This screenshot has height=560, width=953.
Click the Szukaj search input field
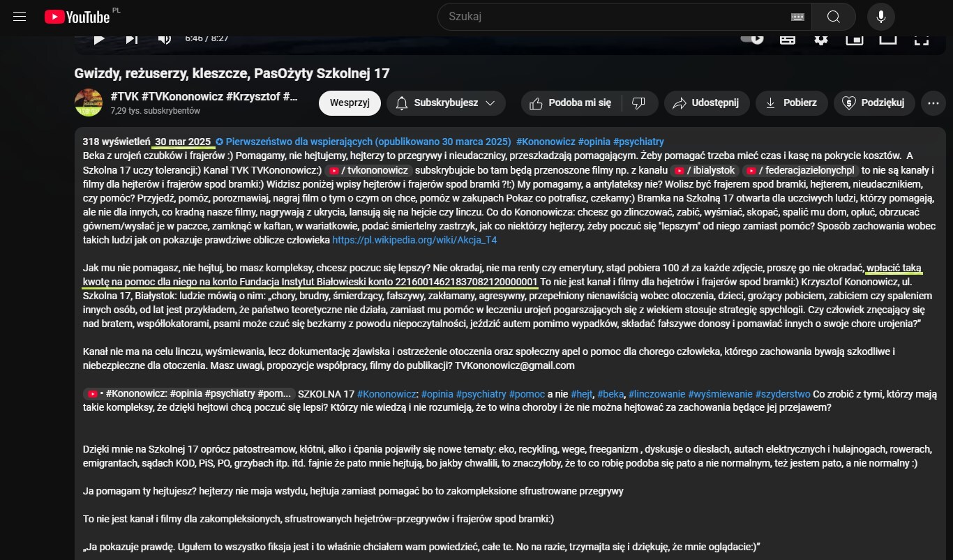click(x=614, y=17)
